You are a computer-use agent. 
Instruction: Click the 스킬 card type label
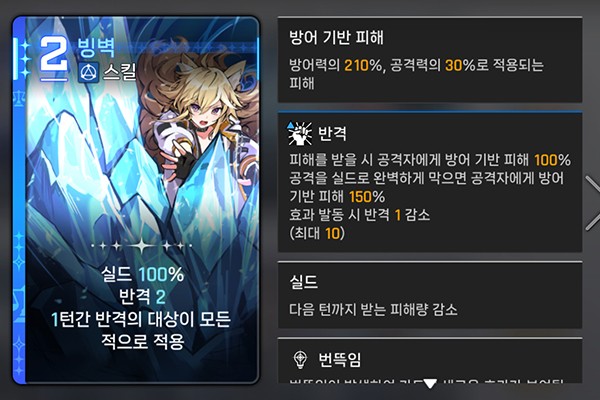pyautogui.click(x=119, y=72)
